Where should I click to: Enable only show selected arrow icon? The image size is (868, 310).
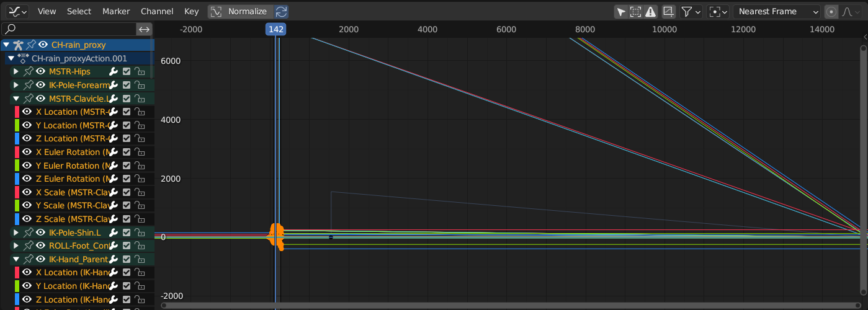coord(620,11)
